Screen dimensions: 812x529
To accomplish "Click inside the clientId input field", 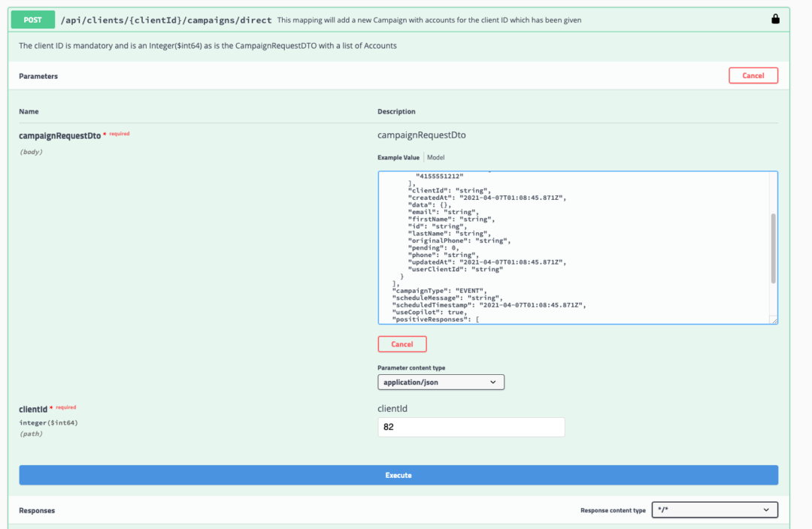I will (471, 427).
